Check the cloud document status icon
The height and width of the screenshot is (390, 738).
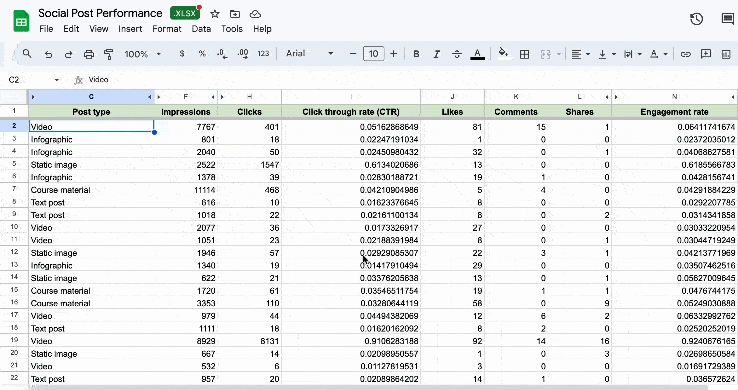[x=255, y=14]
